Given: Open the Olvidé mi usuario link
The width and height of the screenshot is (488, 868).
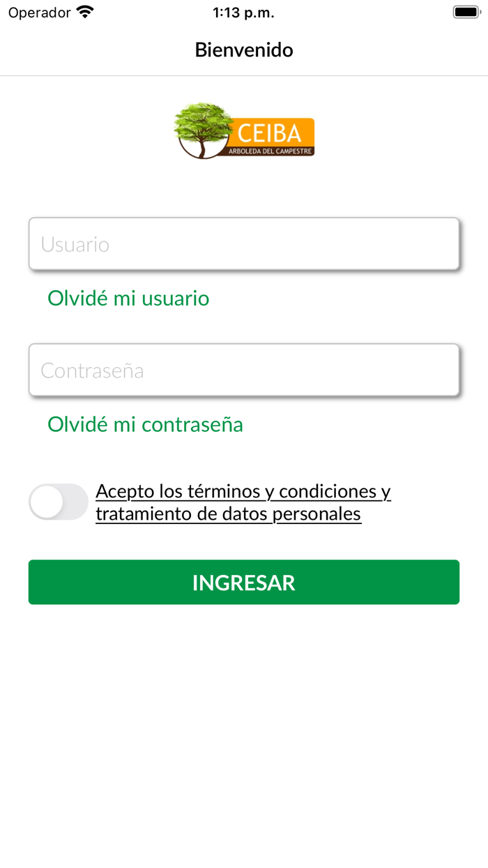Looking at the screenshot, I should (128, 299).
